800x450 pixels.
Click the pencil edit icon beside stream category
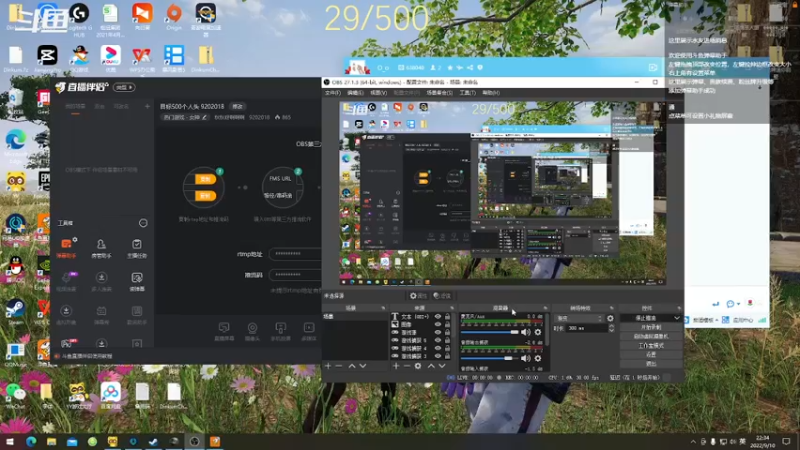coord(204,117)
